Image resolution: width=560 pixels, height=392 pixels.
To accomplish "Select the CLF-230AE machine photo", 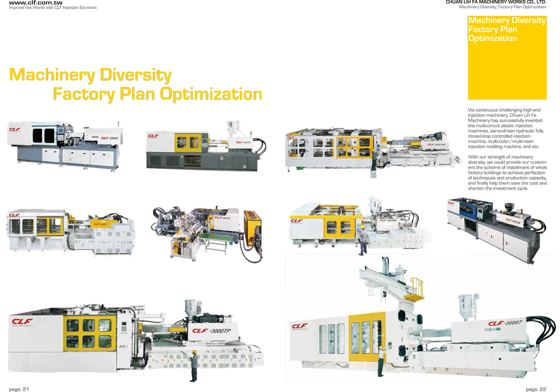I will [65, 145].
